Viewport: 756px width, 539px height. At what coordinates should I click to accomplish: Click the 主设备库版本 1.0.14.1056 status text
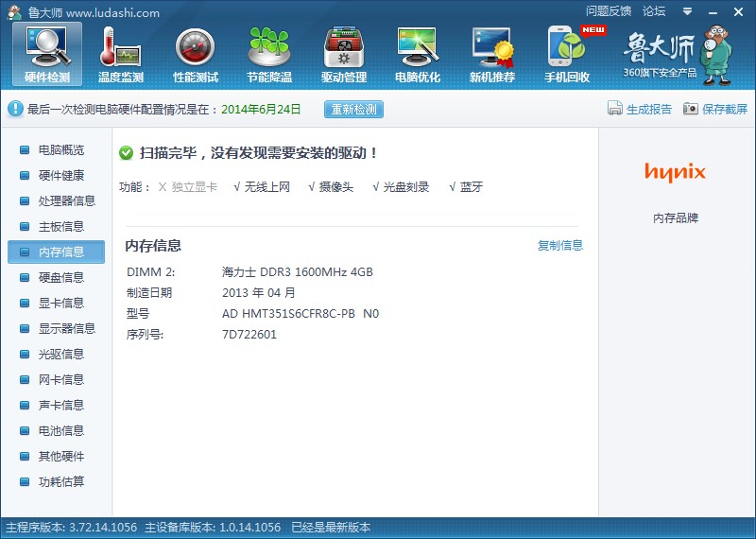(x=213, y=528)
